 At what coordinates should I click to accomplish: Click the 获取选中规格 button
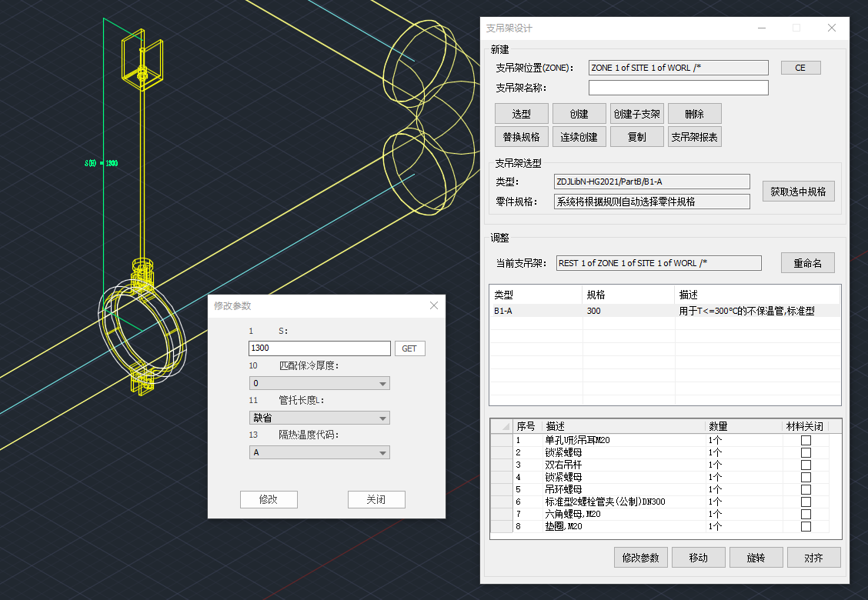798,192
